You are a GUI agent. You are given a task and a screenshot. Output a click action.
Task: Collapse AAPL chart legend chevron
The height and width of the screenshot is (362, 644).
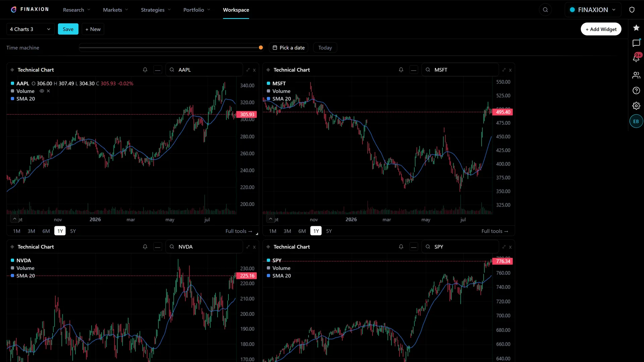point(14,219)
